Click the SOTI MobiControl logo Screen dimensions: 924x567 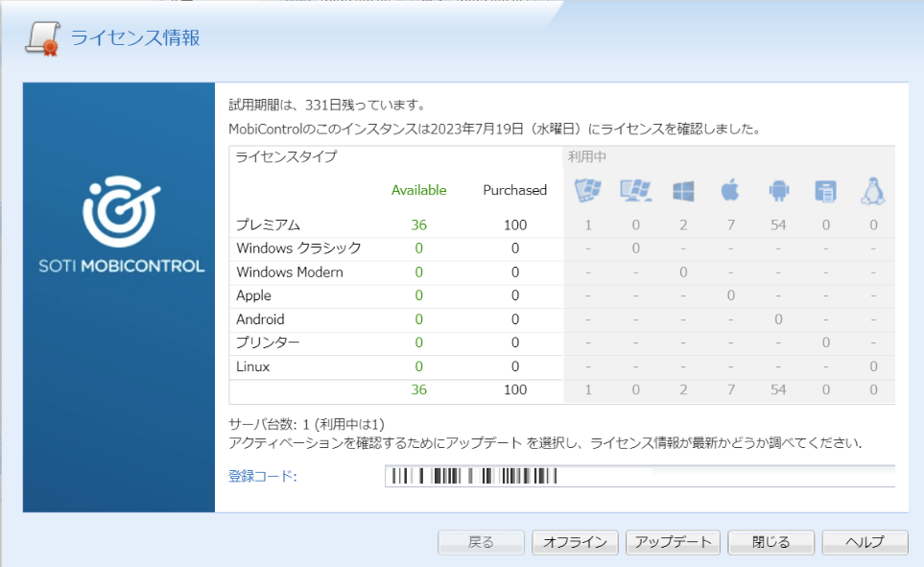click(x=122, y=224)
